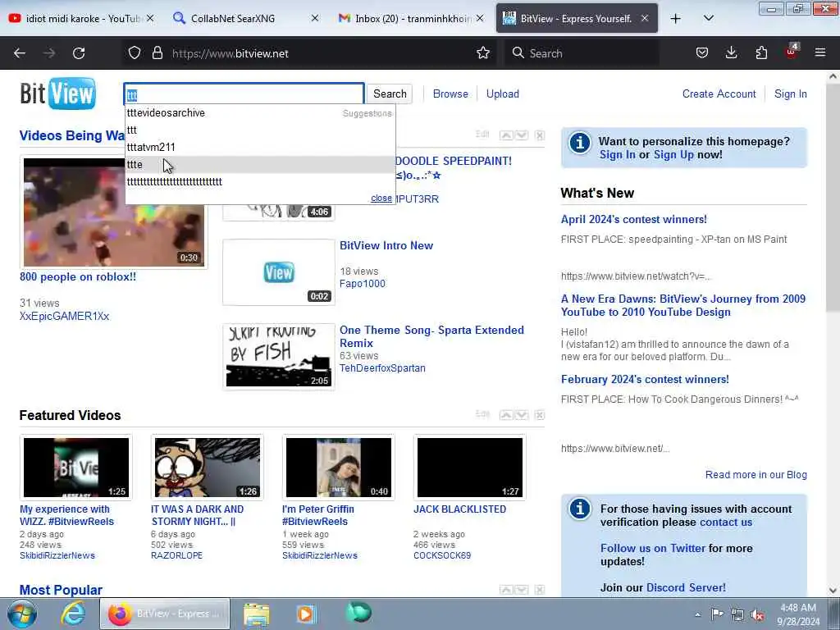
Task: Click the BitView Search button
Action: [x=390, y=94]
